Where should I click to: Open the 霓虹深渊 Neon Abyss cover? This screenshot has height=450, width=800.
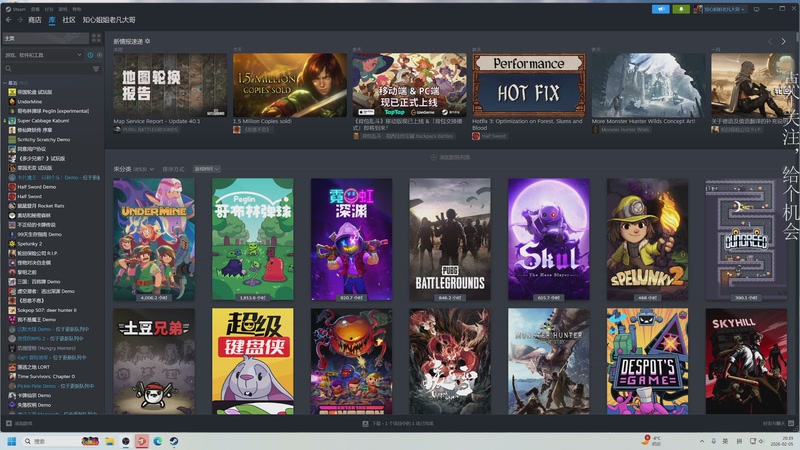pos(352,239)
